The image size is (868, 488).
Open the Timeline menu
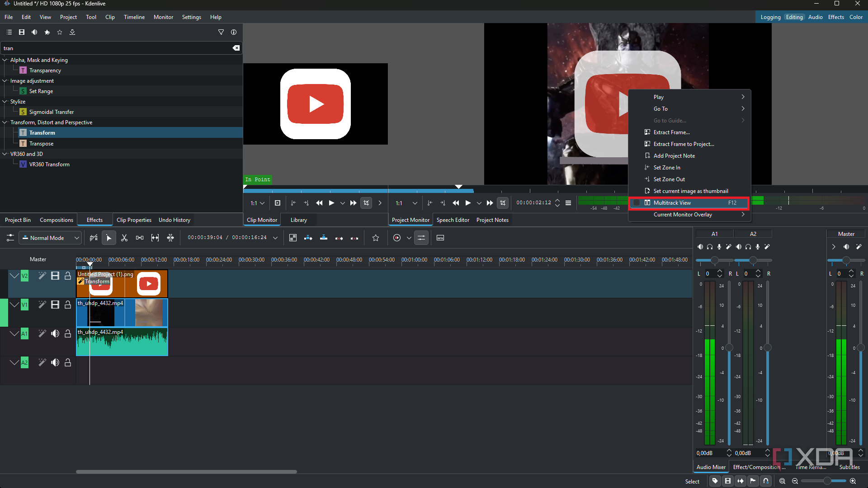134,17
